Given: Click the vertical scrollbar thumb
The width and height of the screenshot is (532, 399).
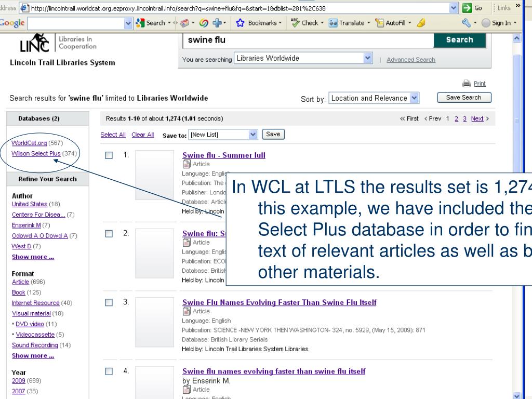Looking at the screenshot, I should (x=517, y=121).
